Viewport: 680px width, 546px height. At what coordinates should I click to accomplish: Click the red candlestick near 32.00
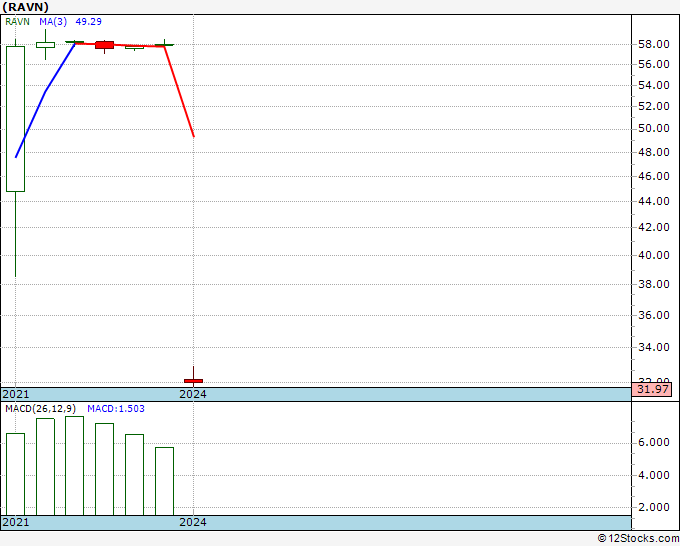tap(193, 381)
